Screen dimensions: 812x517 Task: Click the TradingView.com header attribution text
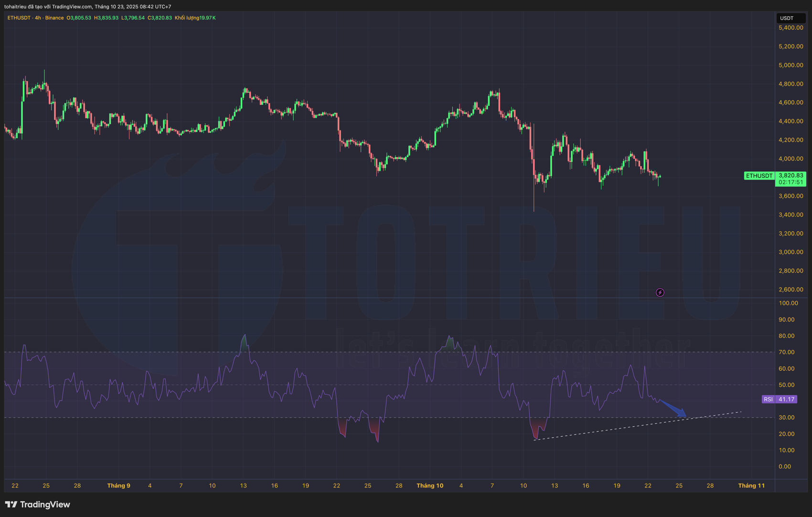pyautogui.click(x=87, y=6)
